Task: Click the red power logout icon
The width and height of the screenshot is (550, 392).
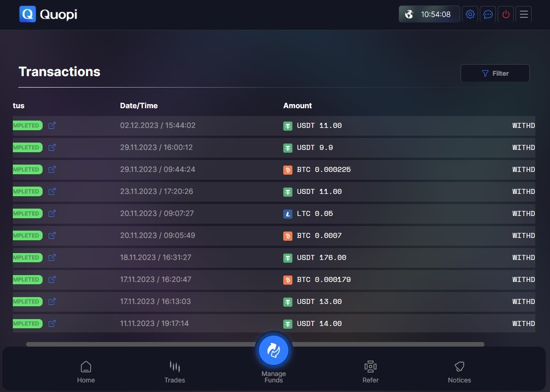Action: point(506,14)
